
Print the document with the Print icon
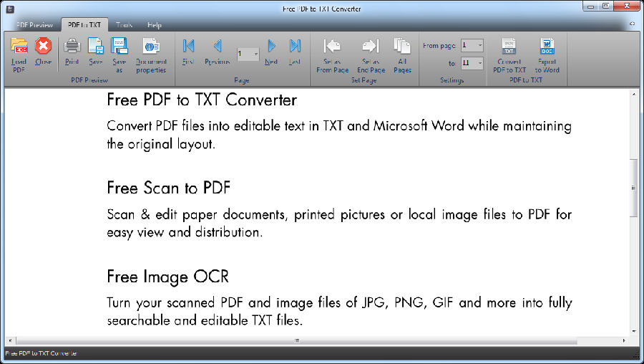pyautogui.click(x=72, y=47)
